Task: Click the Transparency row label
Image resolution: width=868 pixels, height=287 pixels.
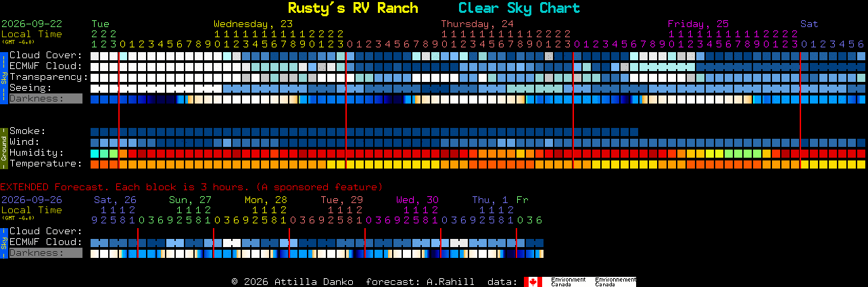Action: [49, 77]
